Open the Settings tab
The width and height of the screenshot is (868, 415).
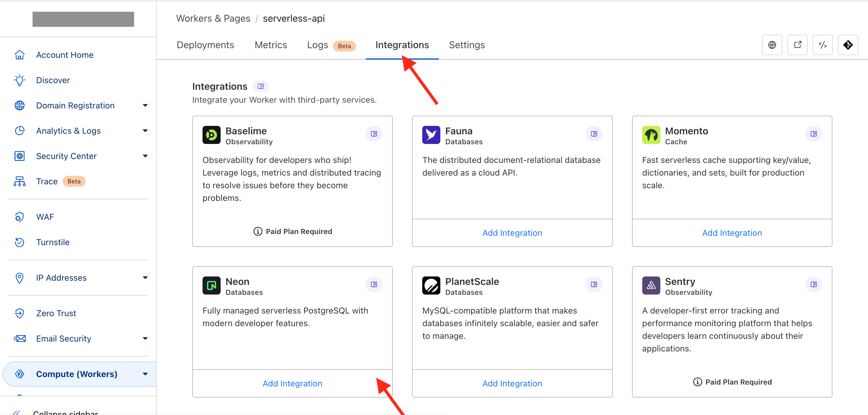click(x=467, y=45)
